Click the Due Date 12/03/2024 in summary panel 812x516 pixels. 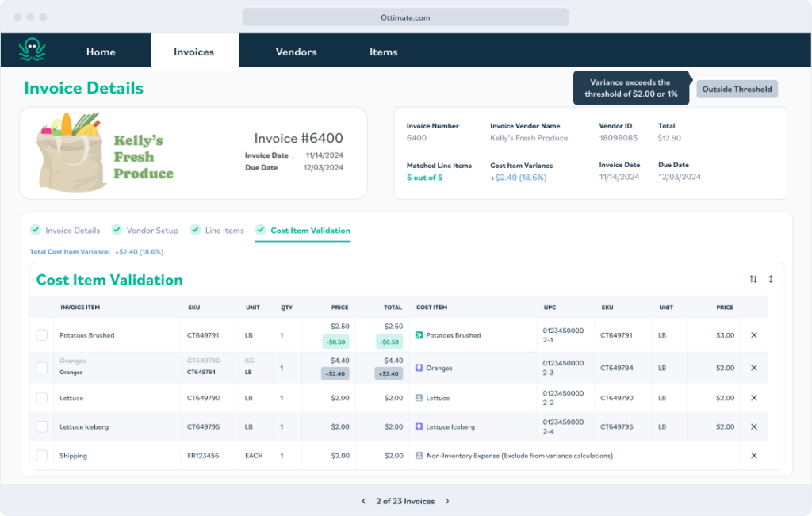(x=680, y=177)
